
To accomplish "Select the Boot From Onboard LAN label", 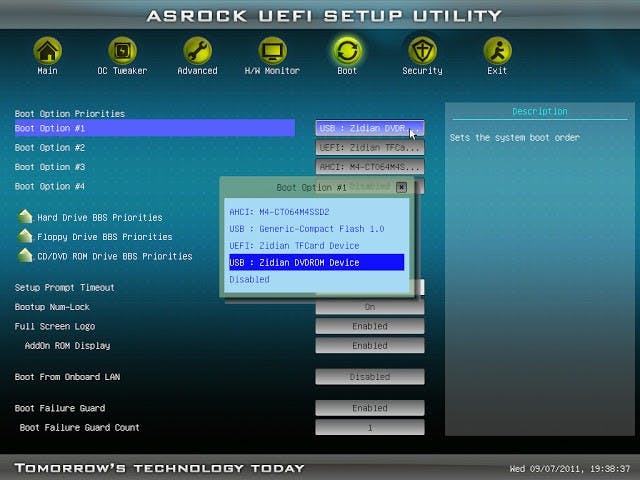I will (x=67, y=377).
